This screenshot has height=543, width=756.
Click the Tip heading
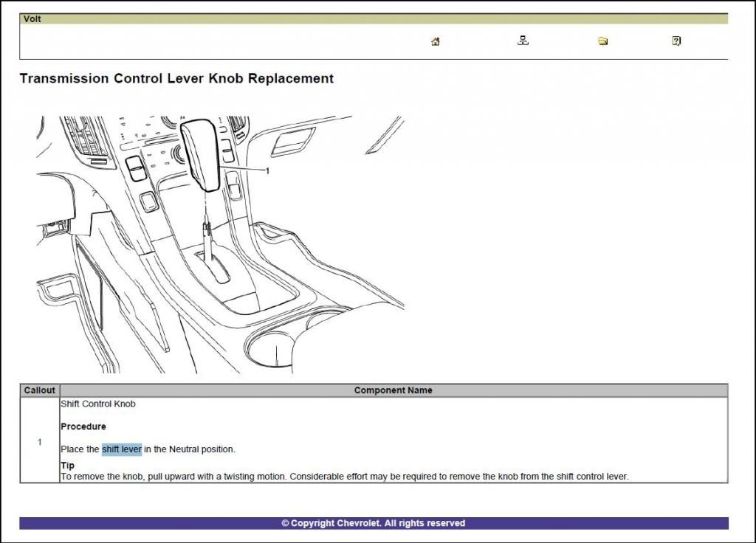(x=67, y=466)
